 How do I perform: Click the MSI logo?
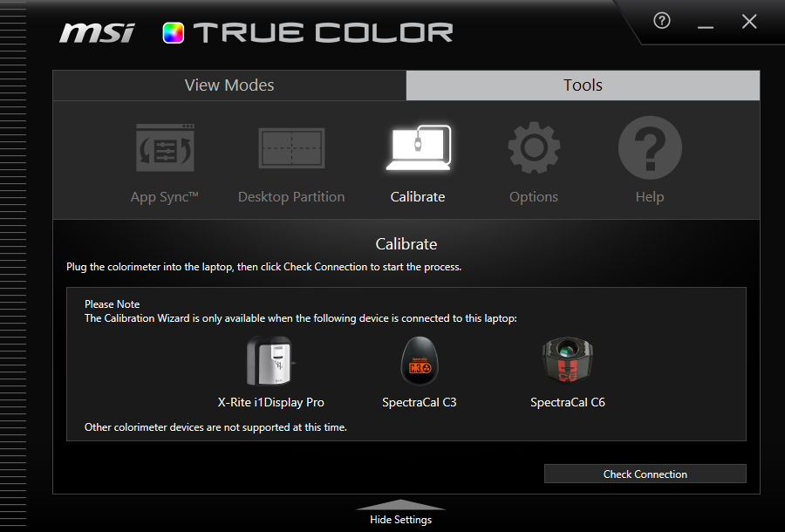coord(97,33)
